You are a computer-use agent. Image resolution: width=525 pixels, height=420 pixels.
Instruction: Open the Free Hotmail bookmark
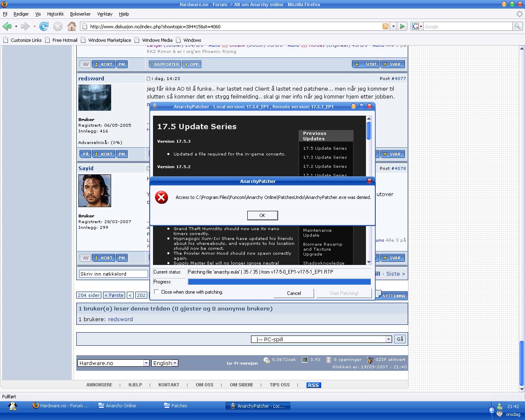(x=61, y=40)
